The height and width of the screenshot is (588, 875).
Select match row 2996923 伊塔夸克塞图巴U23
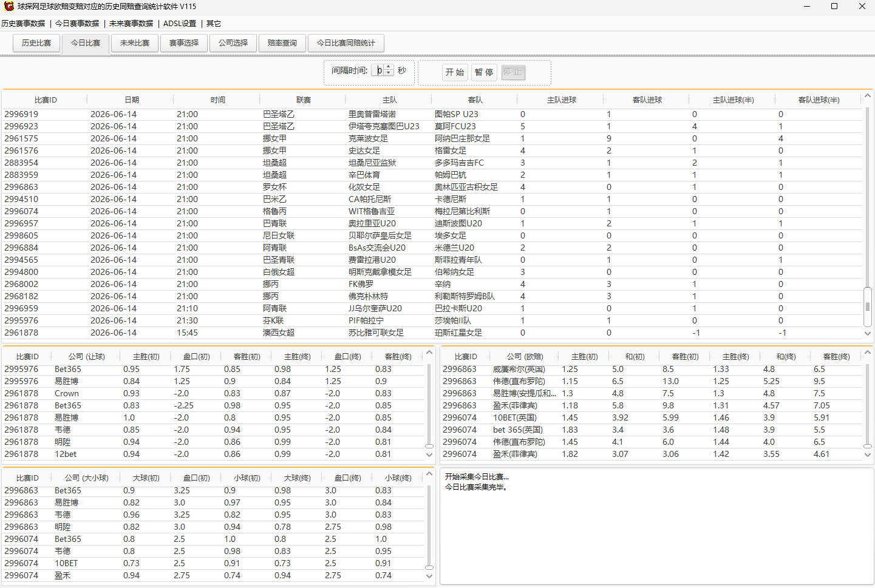(x=432, y=126)
